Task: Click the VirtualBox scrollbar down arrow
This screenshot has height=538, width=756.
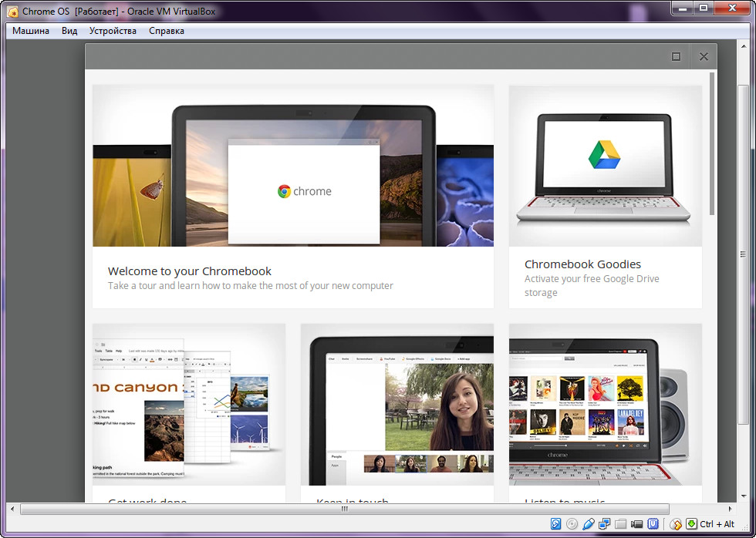Action: 742,496
